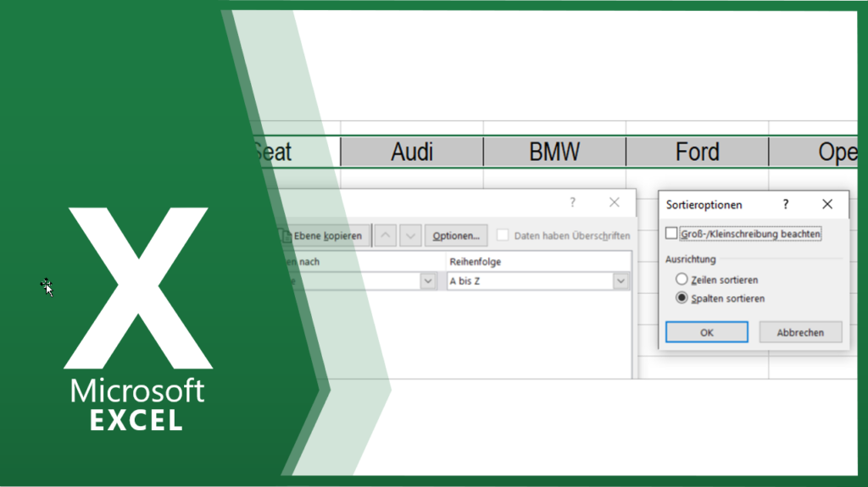This screenshot has width=868, height=487.
Task: Select the Seat header cell
Action: pyautogui.click(x=296, y=152)
